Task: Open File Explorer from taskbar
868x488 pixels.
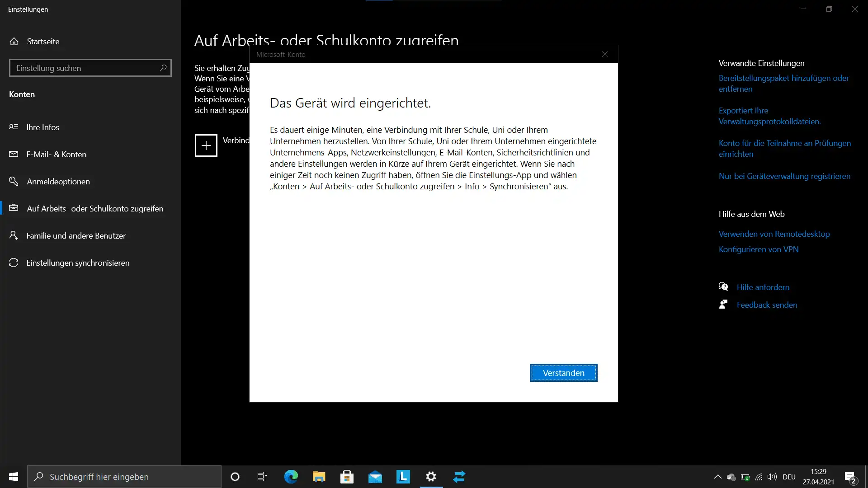Action: pos(319,477)
